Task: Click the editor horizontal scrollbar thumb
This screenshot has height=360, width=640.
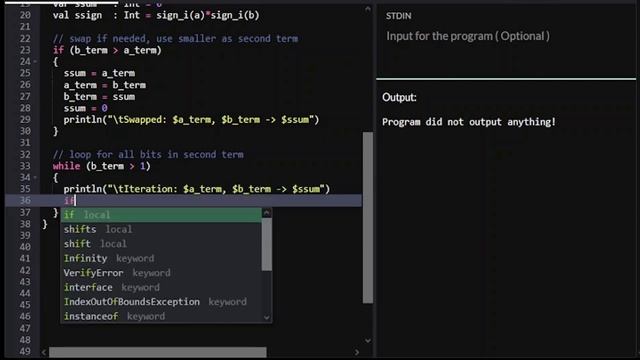Action: [158, 352]
